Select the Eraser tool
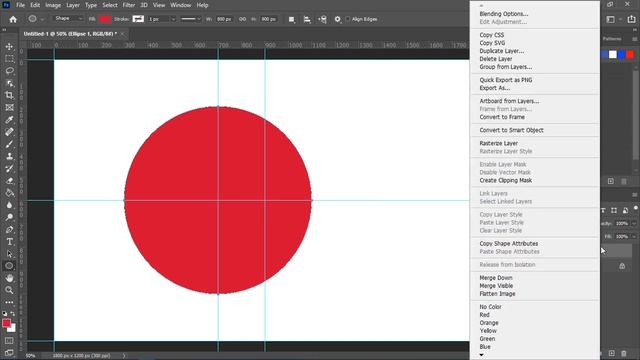 [9, 181]
